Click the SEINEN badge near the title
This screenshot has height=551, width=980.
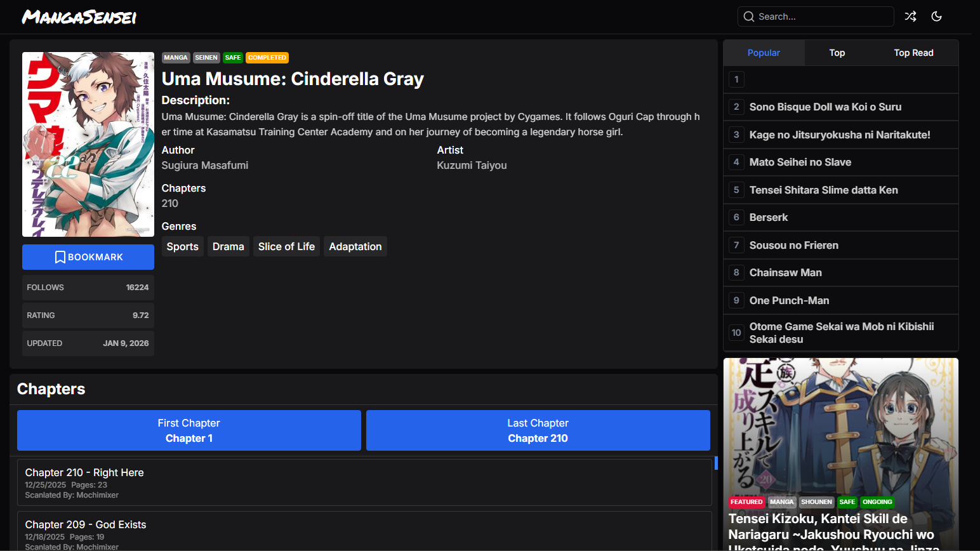pyautogui.click(x=206, y=57)
